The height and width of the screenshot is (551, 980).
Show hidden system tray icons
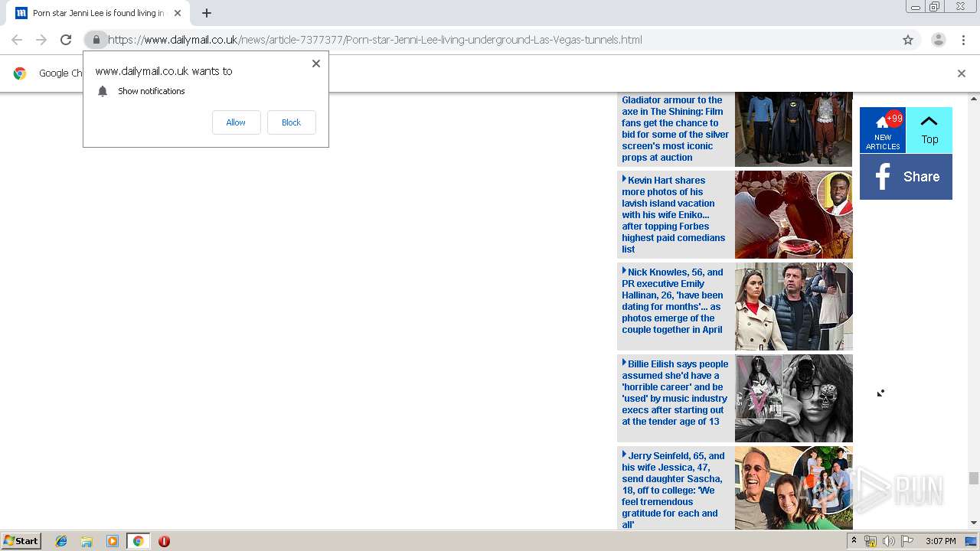(x=854, y=541)
